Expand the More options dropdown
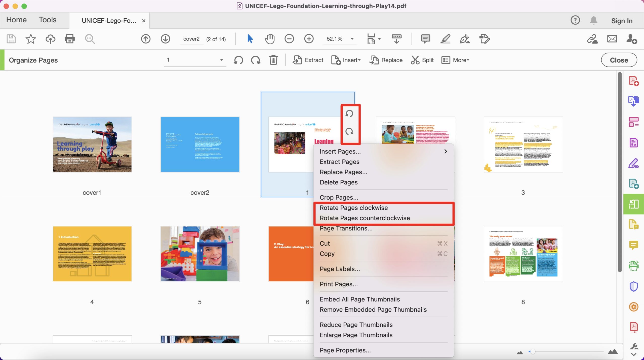644x360 pixels. [455, 60]
